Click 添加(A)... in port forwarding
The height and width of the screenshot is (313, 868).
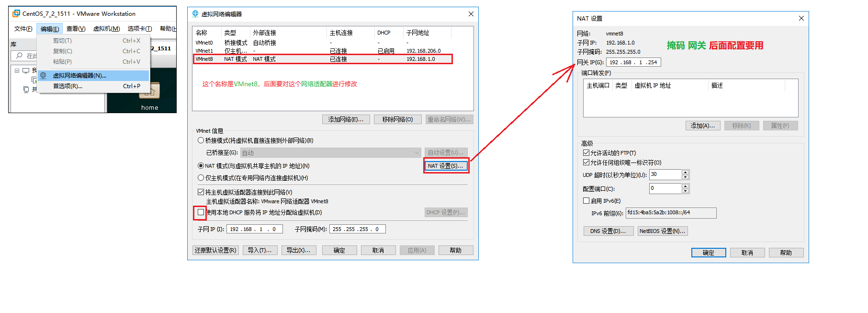tap(703, 126)
